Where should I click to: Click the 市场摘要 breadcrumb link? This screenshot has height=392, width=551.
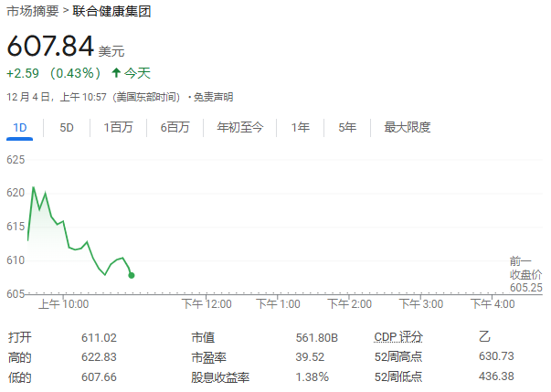point(32,11)
